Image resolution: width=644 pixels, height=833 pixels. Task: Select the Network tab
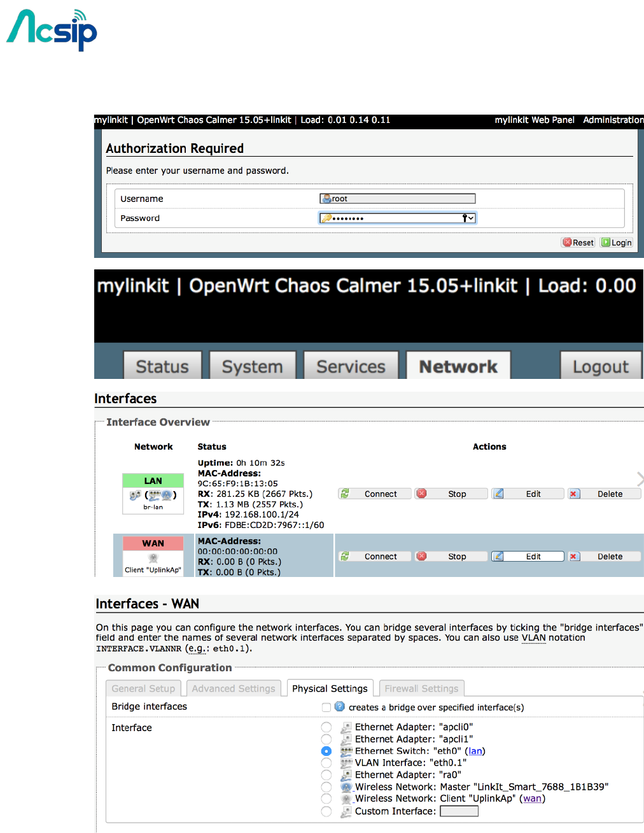click(458, 366)
